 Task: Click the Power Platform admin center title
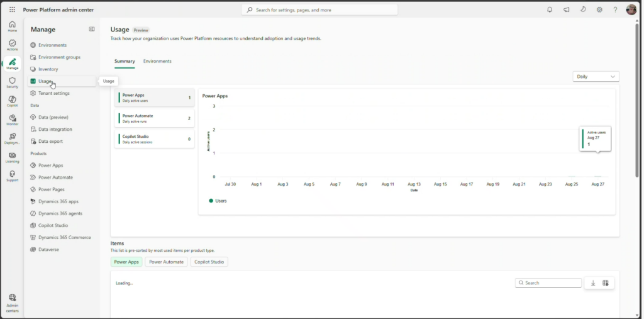point(58,10)
